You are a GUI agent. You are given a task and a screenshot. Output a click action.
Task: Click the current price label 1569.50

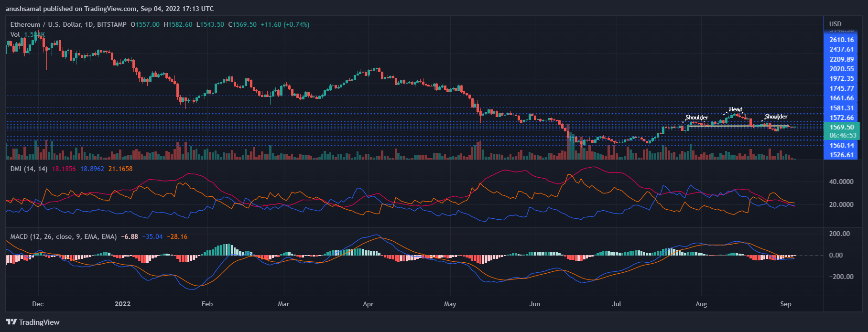[842, 127]
